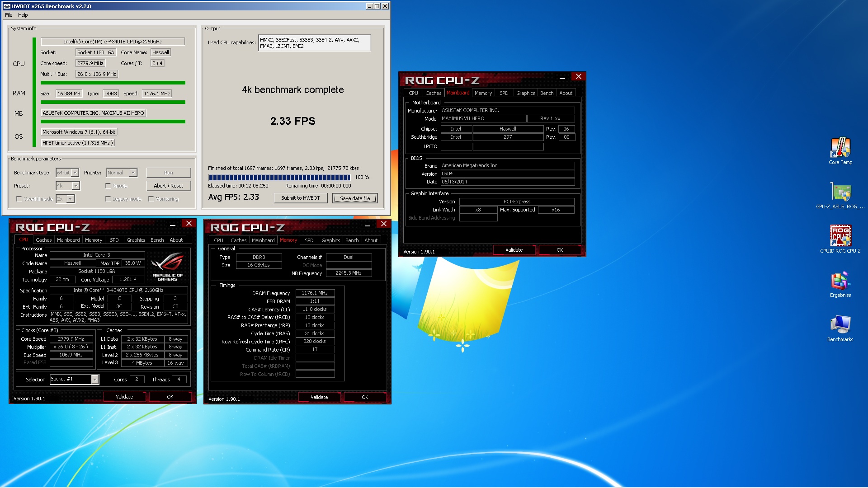Click Validate in Mainboard CPU-Z window
Viewport: 868px width, 488px height.
pyautogui.click(x=514, y=250)
